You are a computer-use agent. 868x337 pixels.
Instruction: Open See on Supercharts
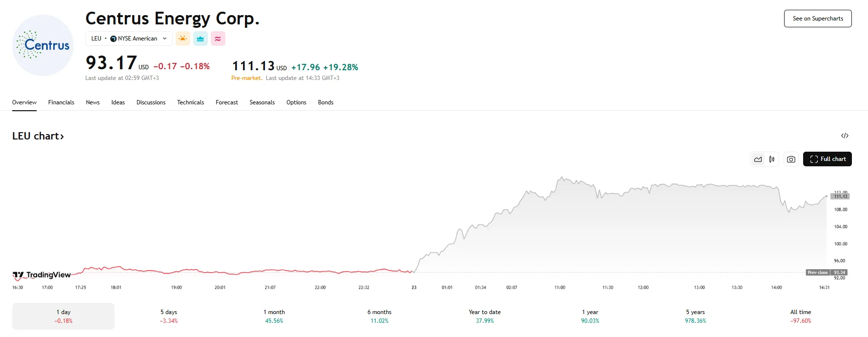(x=818, y=19)
